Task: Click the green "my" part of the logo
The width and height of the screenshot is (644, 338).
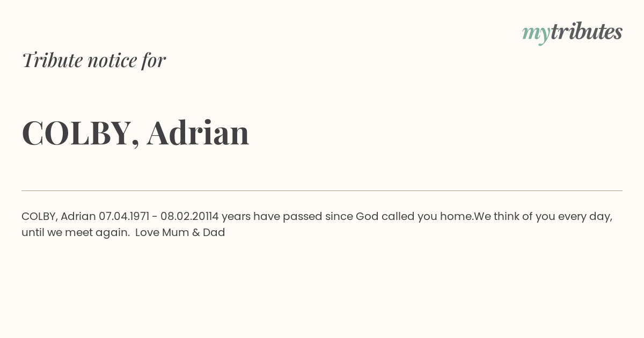Action: (536, 34)
